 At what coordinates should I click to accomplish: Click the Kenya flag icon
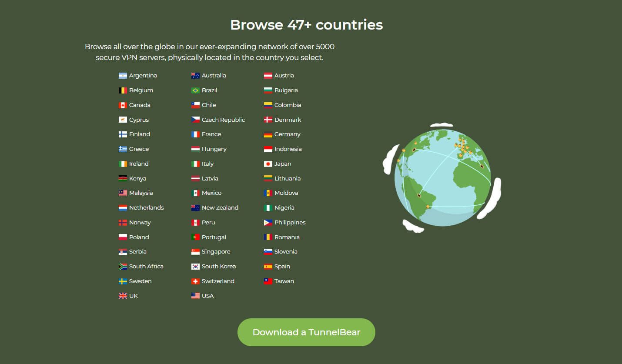click(x=123, y=178)
